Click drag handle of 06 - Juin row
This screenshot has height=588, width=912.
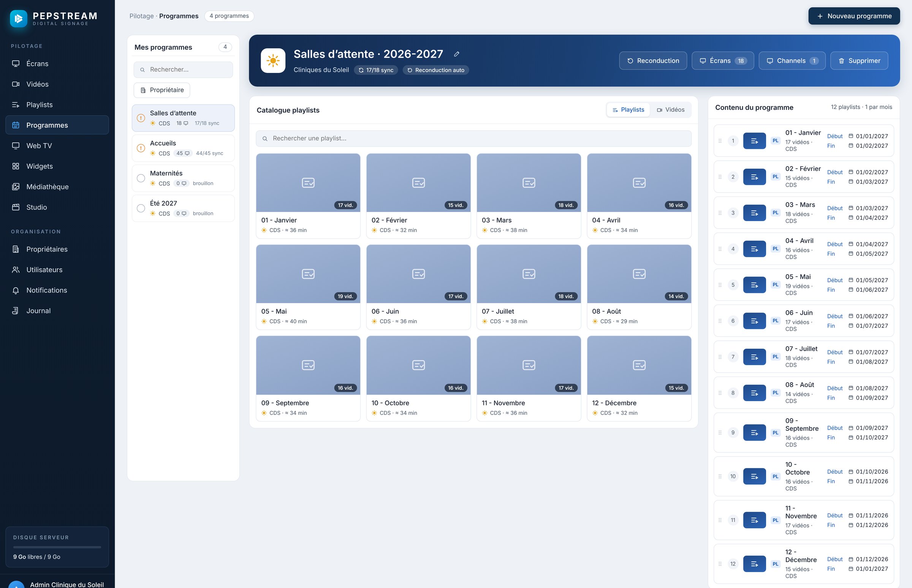point(720,321)
